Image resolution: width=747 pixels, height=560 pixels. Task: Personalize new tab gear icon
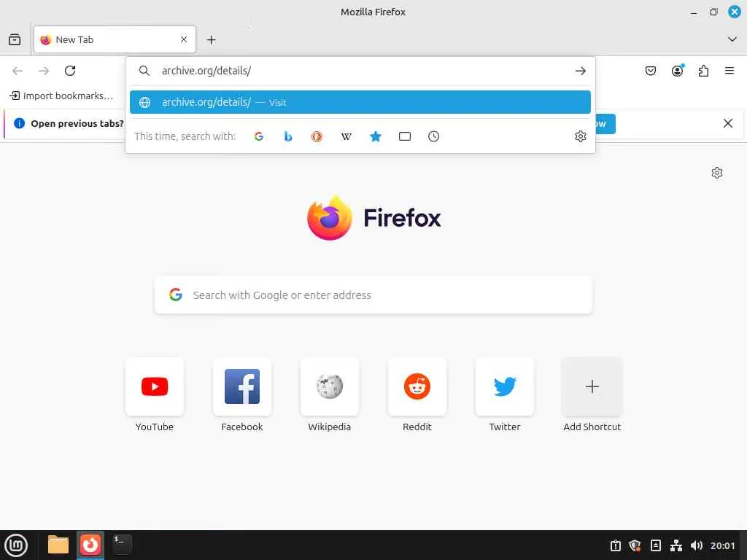coord(717,172)
